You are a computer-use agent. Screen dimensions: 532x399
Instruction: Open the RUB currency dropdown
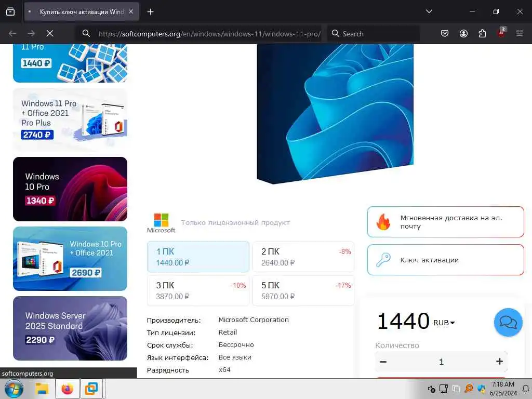(444, 323)
